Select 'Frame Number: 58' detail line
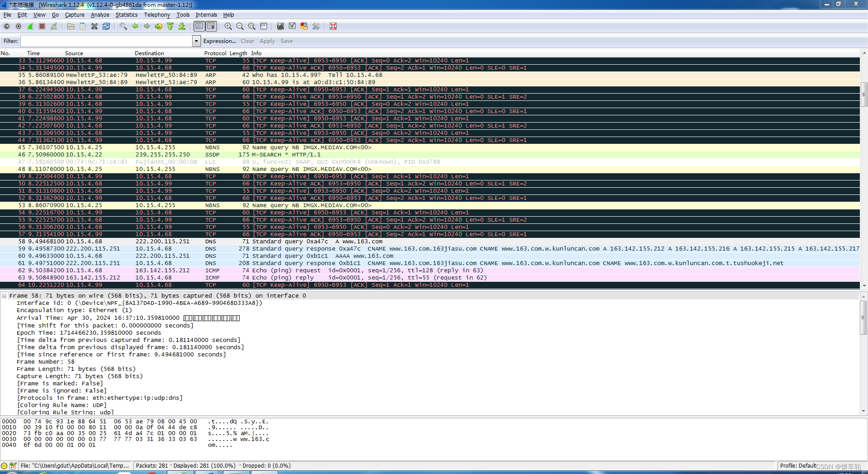The width and height of the screenshot is (868, 474). tap(46, 362)
